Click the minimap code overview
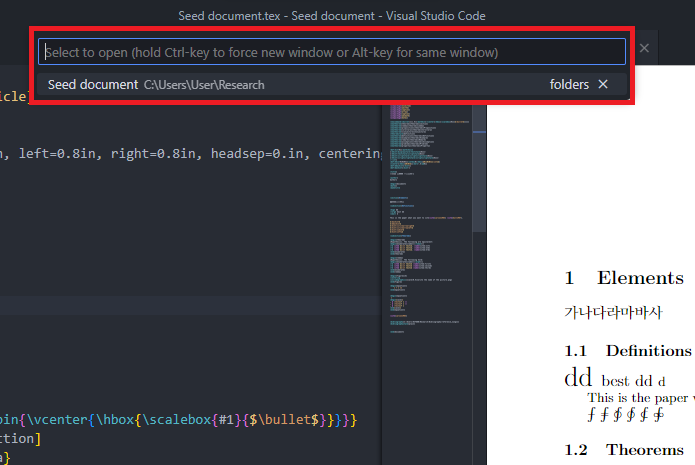This screenshot has width=695, height=465. (x=427, y=219)
